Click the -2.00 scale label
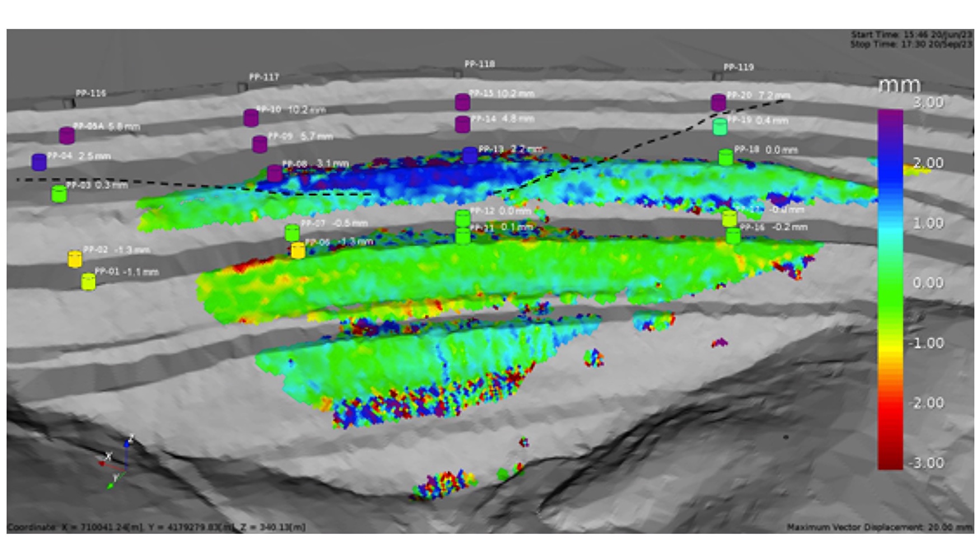The height and width of the screenshot is (560, 980). [926, 403]
